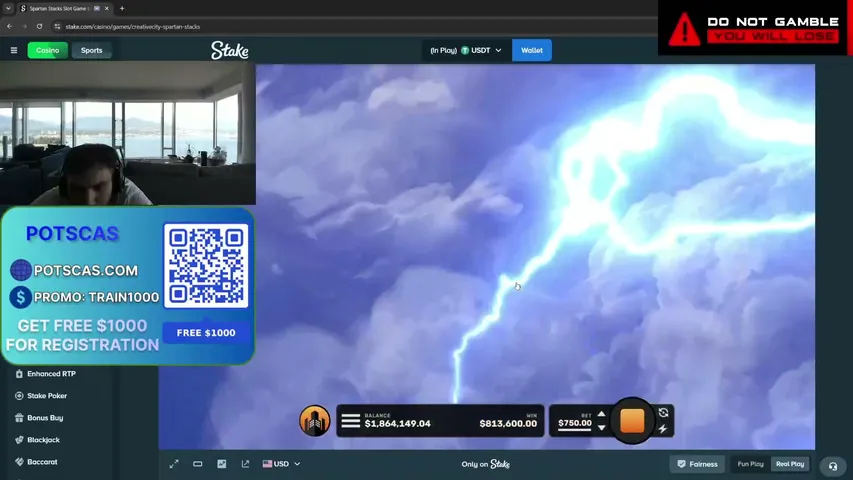
Task: Close the Spartan Stacks browser tab
Action: [x=107, y=9]
